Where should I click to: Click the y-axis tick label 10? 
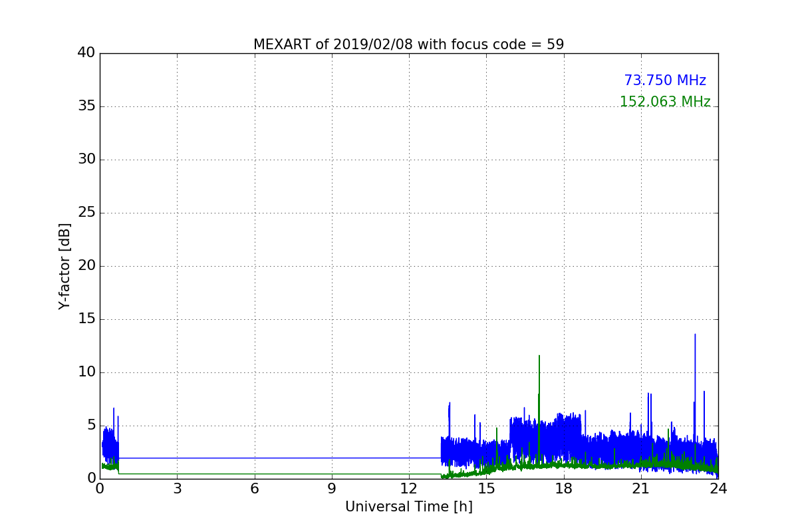86,372
